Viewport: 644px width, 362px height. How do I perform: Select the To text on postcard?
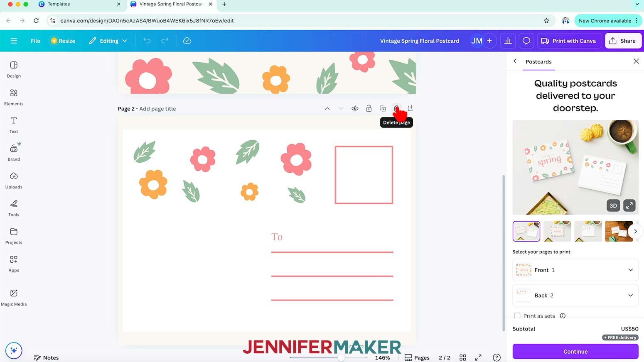tap(277, 237)
